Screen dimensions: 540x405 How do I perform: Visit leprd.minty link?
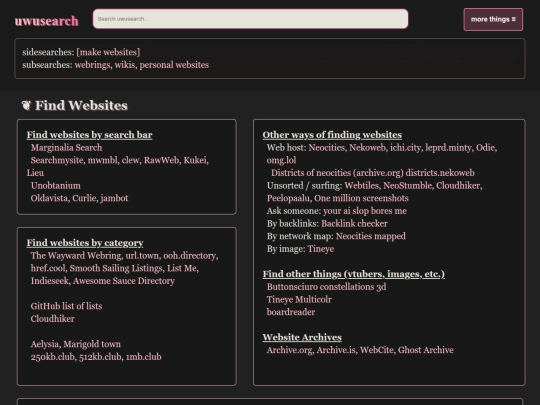click(x=448, y=147)
